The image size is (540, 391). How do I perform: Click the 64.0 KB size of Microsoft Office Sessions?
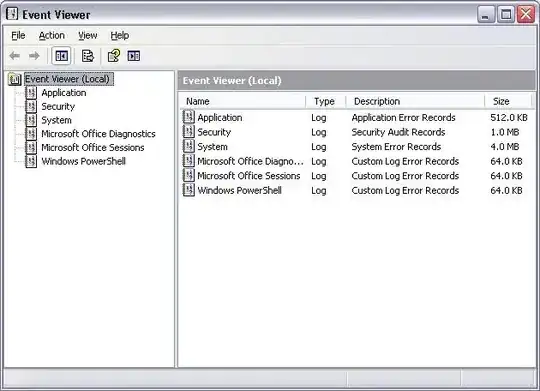pos(506,176)
